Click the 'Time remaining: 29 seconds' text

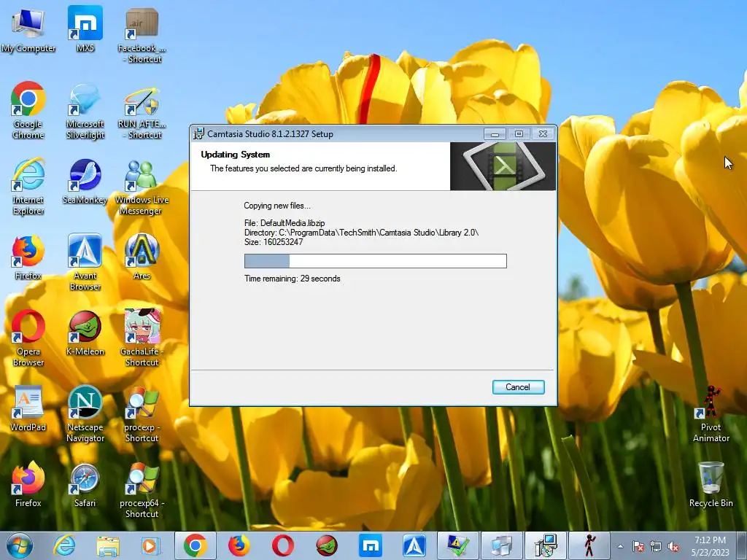(x=292, y=279)
